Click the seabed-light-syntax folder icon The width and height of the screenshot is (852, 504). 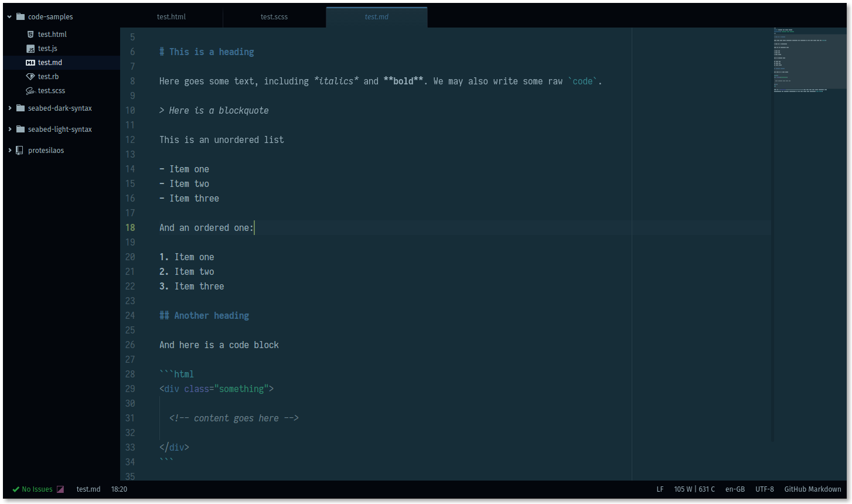pyautogui.click(x=21, y=129)
